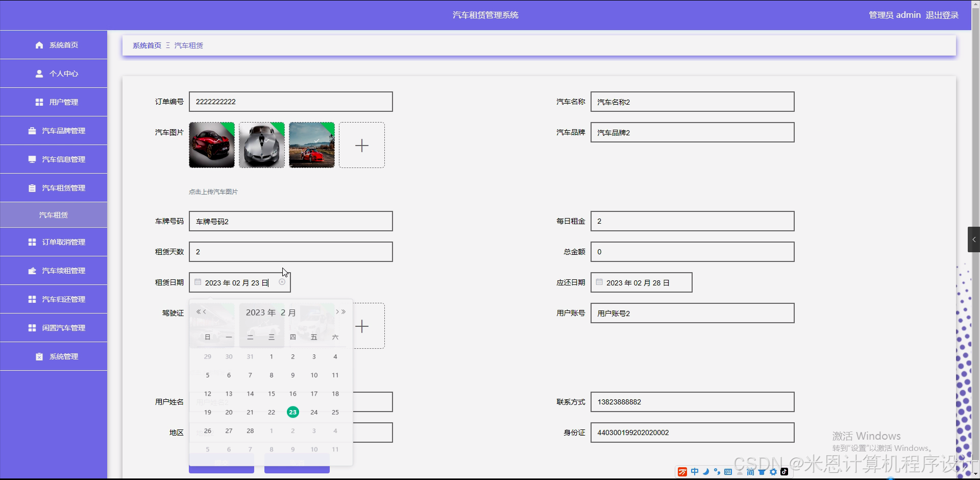Open the IME skin shirt icon
This screenshot has width=980, height=480.
[x=762, y=472]
